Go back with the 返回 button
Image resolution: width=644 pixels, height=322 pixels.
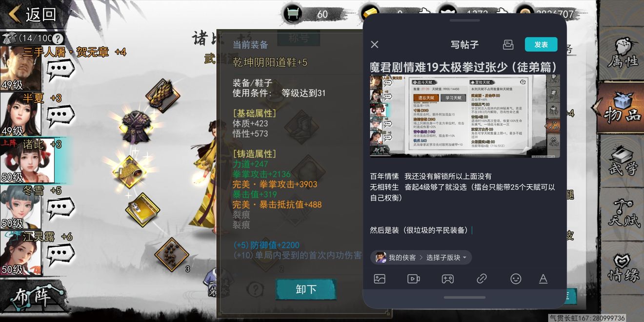coord(32,15)
